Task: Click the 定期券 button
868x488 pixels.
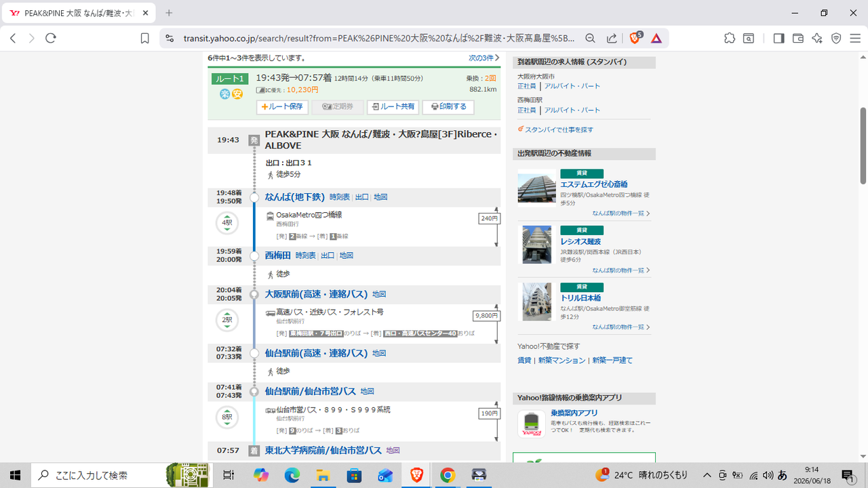Action: (x=337, y=107)
